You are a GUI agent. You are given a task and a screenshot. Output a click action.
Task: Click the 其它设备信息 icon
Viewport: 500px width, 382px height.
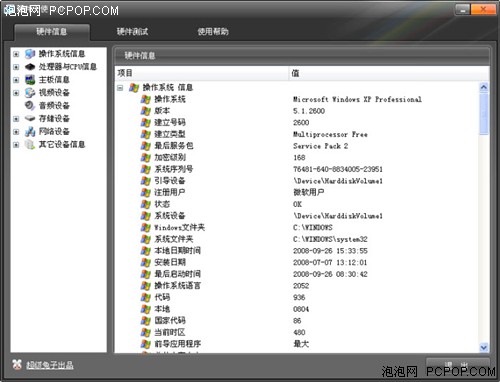click(x=30, y=144)
